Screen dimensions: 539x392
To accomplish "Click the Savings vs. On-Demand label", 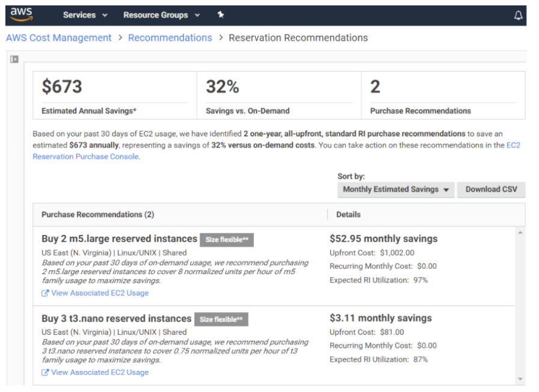I will (247, 111).
